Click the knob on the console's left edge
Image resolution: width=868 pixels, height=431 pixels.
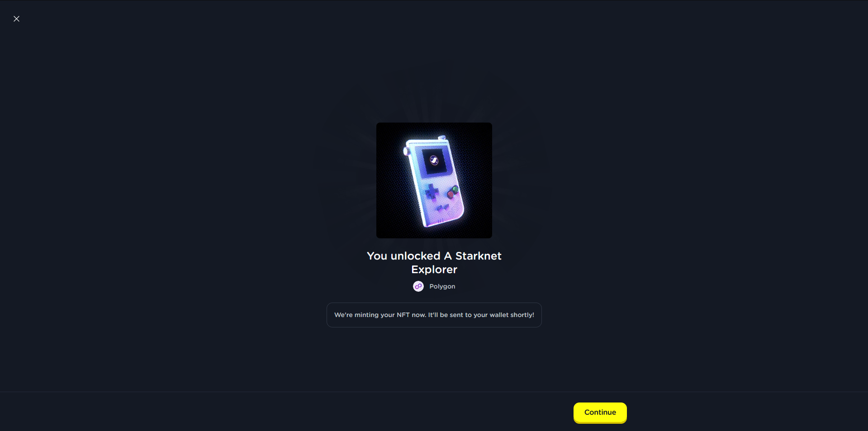406,151
